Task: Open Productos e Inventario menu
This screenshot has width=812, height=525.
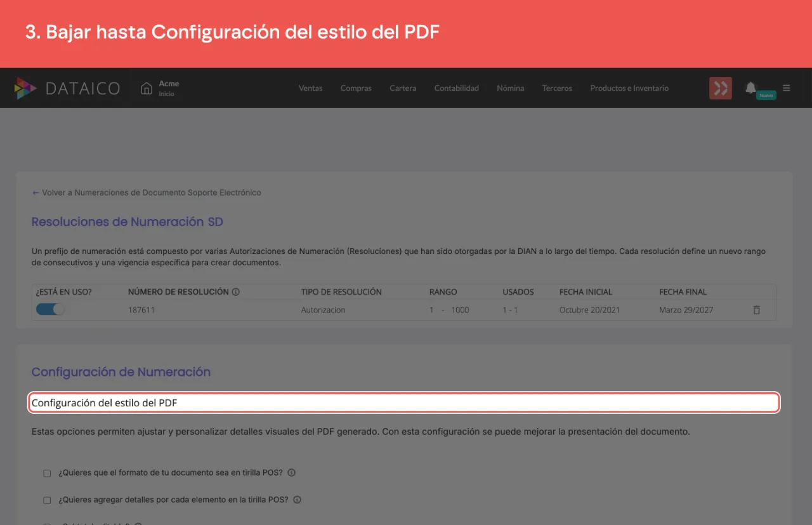Action: pos(629,88)
